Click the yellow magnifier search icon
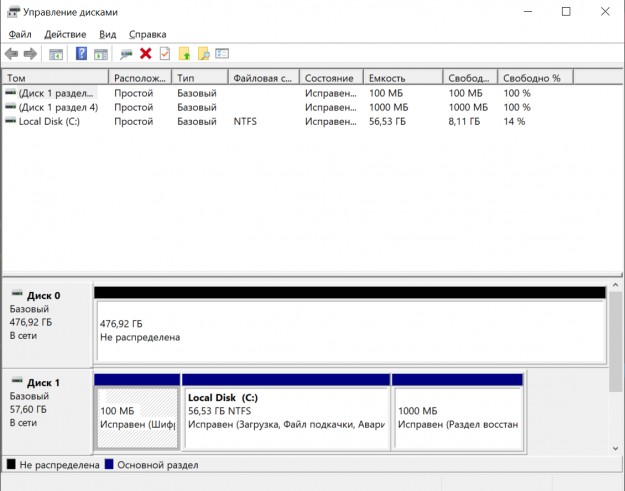 [203, 53]
